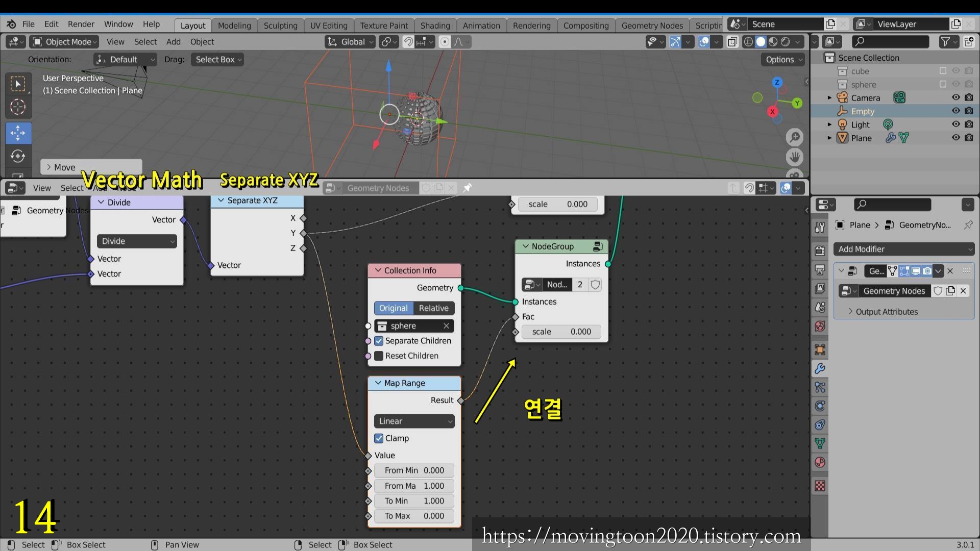
Task: Open the World properties tab
Action: pyautogui.click(x=820, y=326)
